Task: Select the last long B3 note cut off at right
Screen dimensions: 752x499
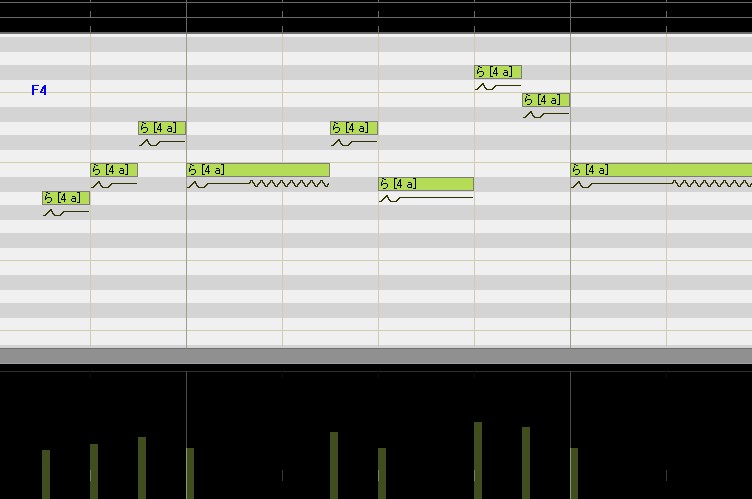Action: [x=661, y=170]
